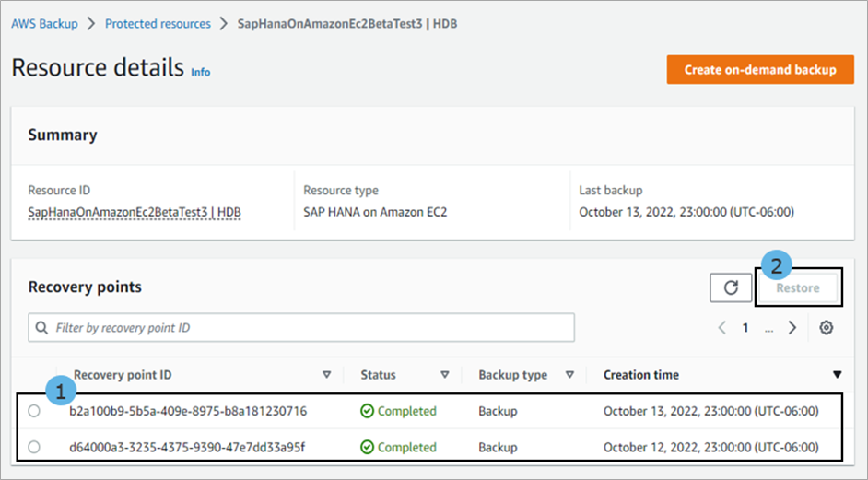Open AWS Backup breadcrumb link
The width and height of the screenshot is (868, 480).
(45, 24)
